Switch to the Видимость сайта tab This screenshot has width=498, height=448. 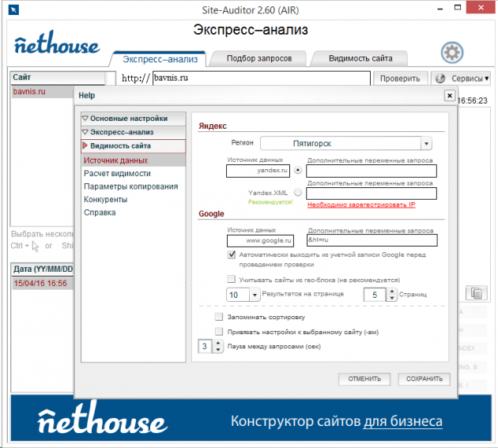pos(360,58)
